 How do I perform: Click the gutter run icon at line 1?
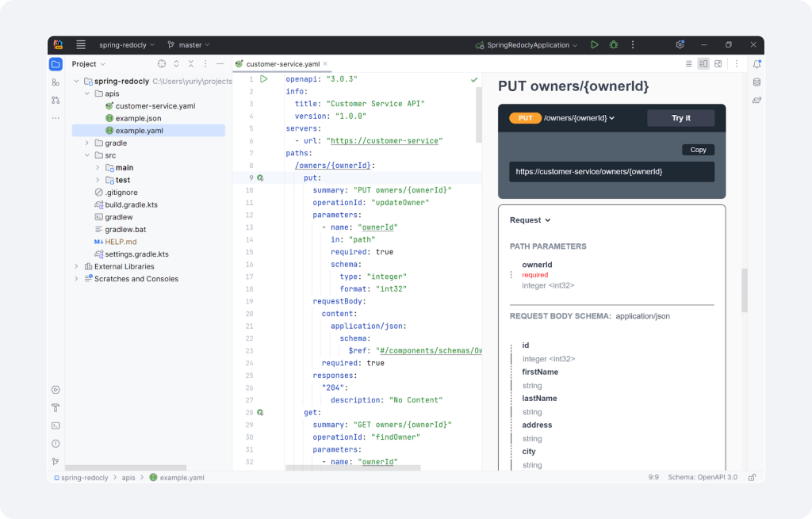tap(263, 79)
